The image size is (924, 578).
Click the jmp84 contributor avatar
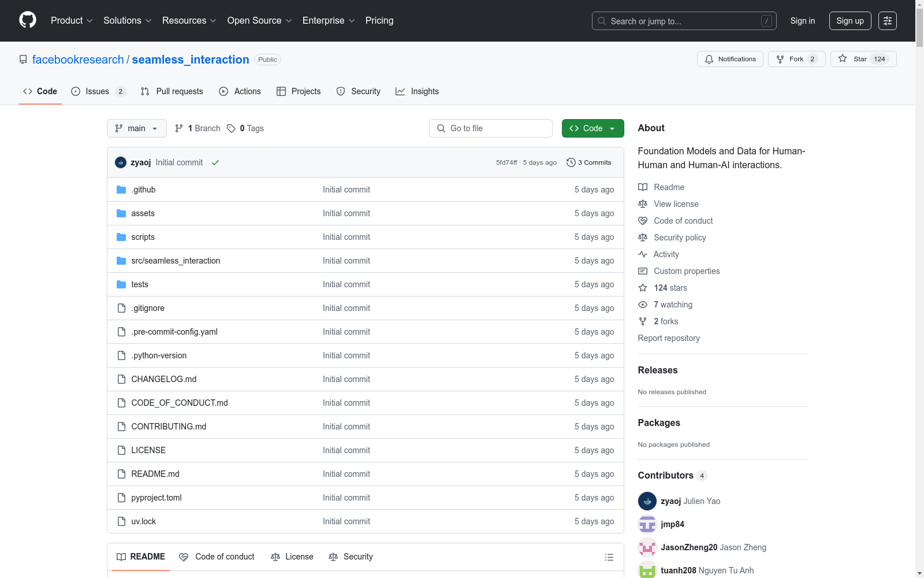647,524
